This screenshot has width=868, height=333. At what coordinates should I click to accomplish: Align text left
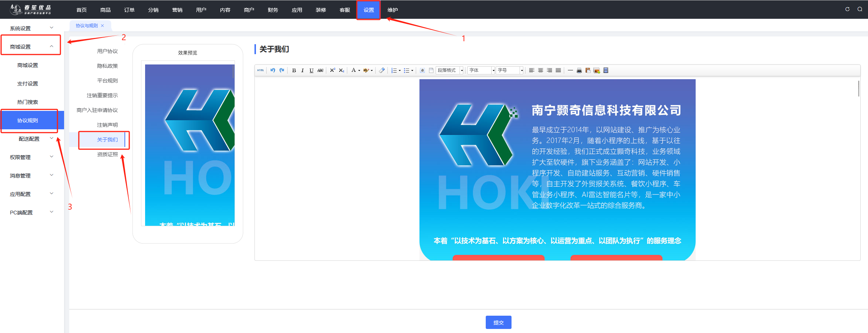(x=532, y=70)
